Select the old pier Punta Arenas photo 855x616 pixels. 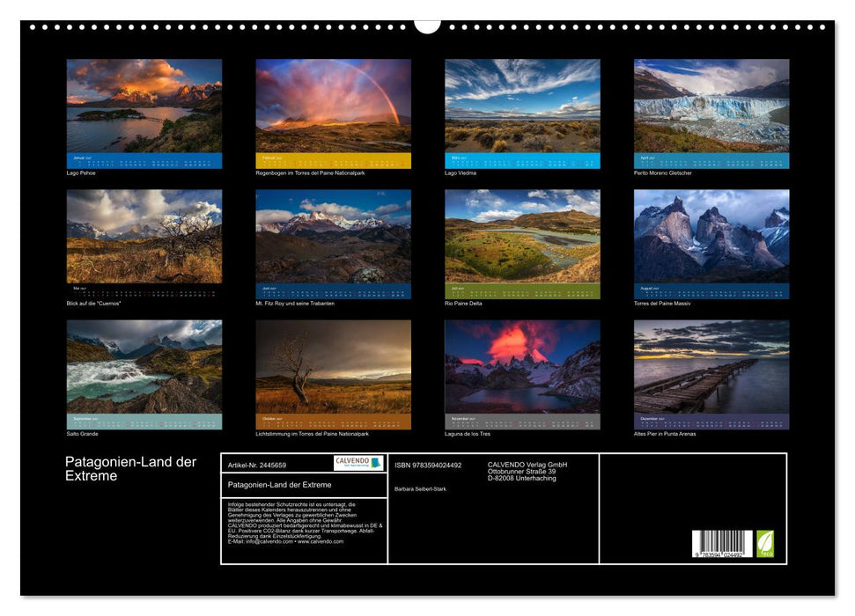click(711, 366)
